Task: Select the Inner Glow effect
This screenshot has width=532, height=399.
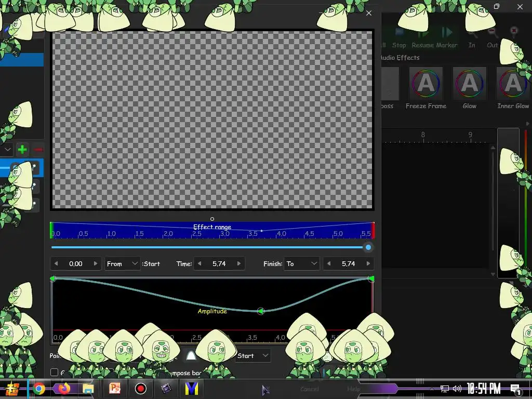Action: pos(513,88)
